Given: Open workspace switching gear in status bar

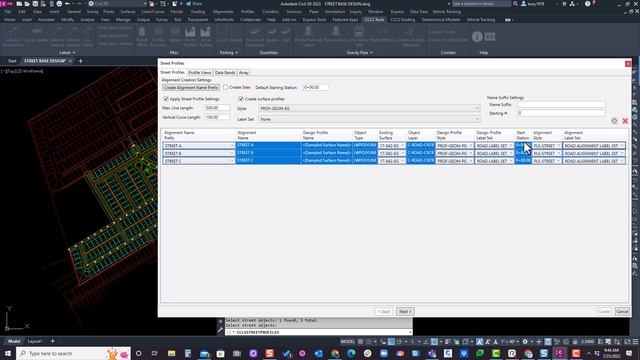Looking at the screenshot, I should click(525, 342).
